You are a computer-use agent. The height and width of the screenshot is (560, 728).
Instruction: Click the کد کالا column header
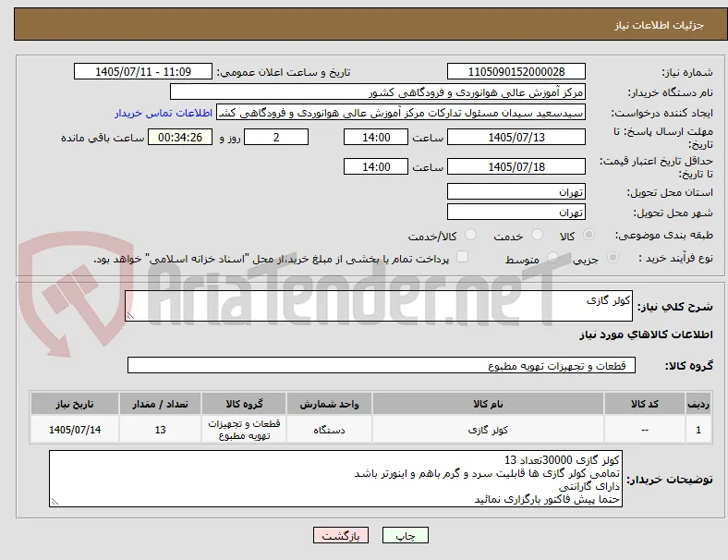(x=645, y=404)
